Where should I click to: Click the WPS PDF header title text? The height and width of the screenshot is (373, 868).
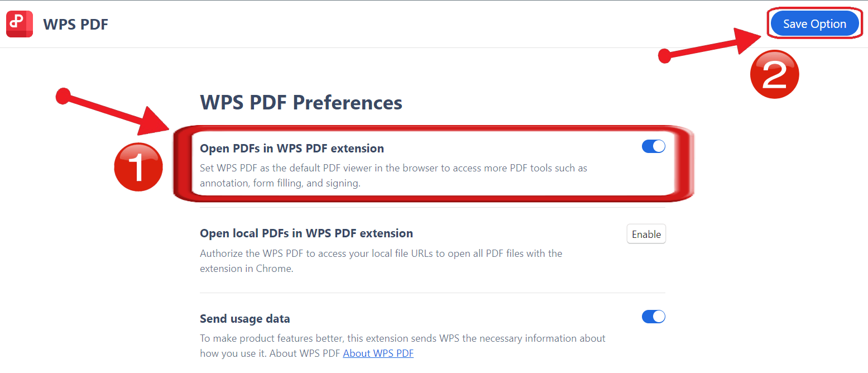tap(75, 24)
